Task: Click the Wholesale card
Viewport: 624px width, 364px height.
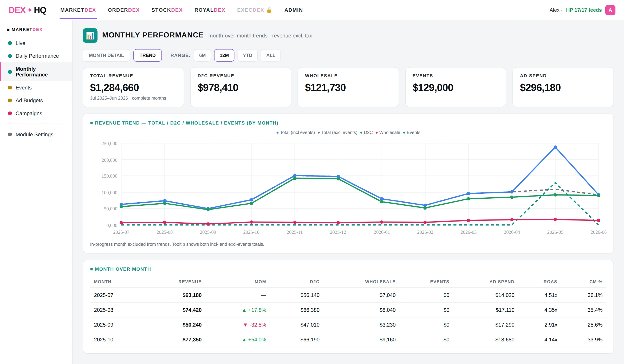Action: pos(348,87)
